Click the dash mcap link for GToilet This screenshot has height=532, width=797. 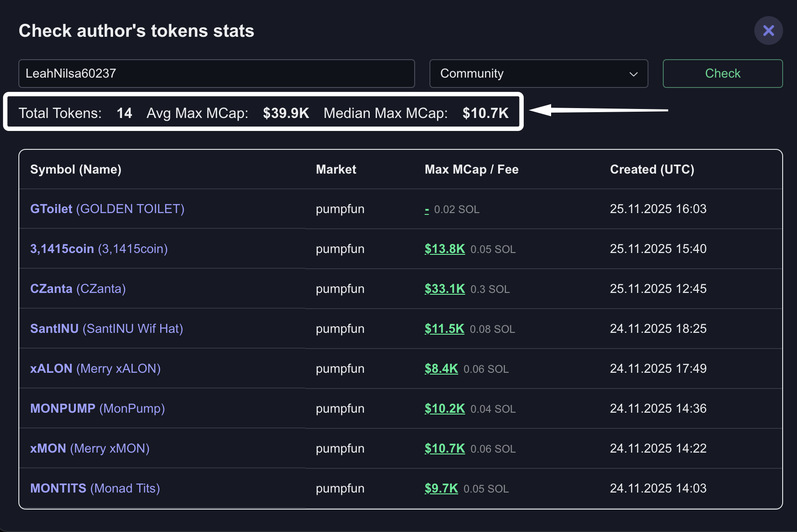point(427,209)
